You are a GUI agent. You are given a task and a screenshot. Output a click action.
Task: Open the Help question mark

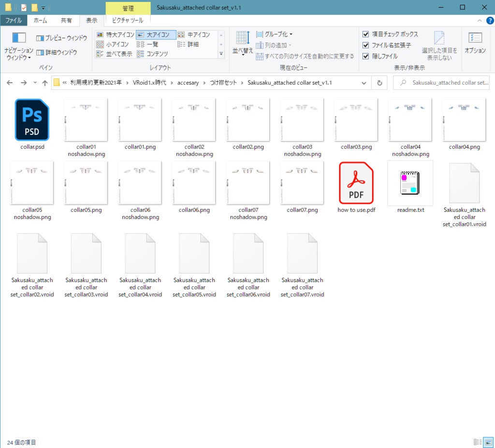tap(490, 21)
